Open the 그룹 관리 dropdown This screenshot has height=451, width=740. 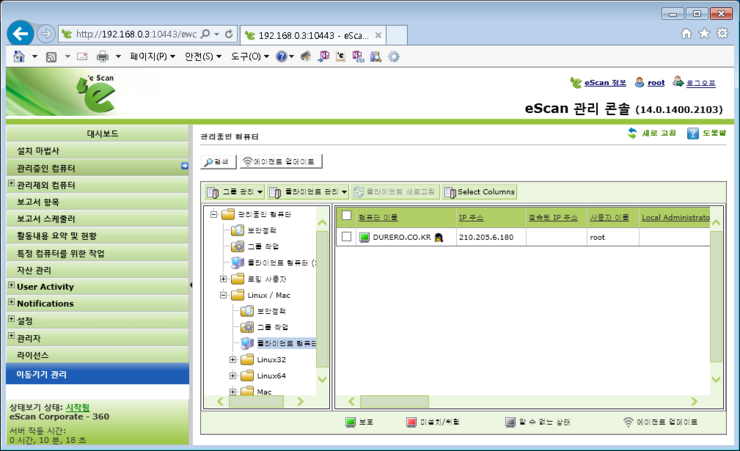pos(235,192)
